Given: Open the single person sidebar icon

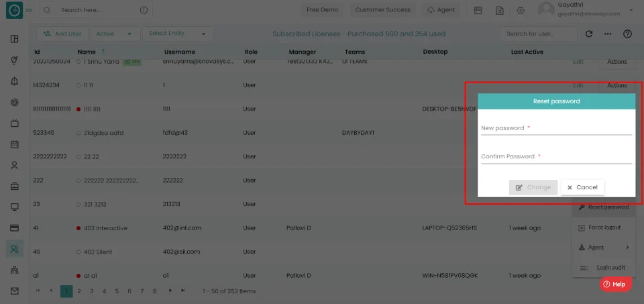Looking at the screenshot, I should pyautogui.click(x=14, y=165).
